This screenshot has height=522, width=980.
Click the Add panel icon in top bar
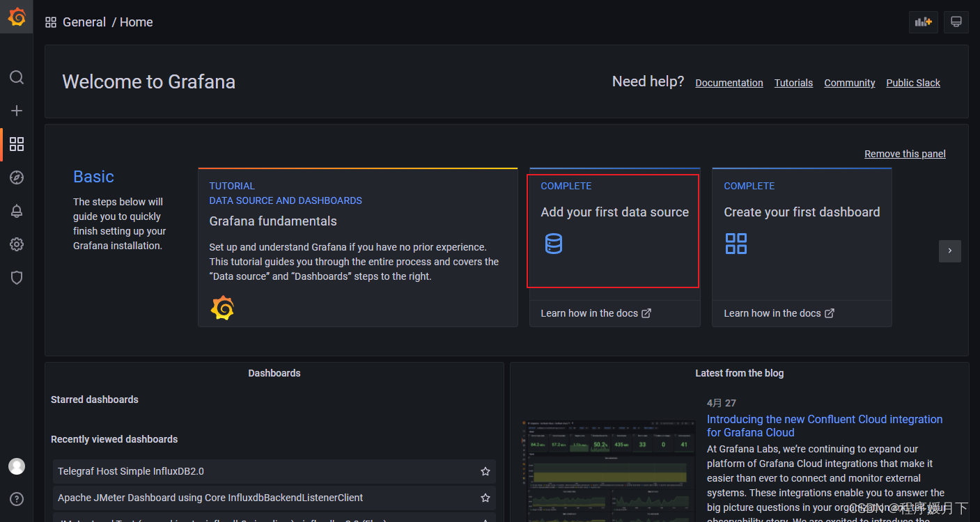924,22
